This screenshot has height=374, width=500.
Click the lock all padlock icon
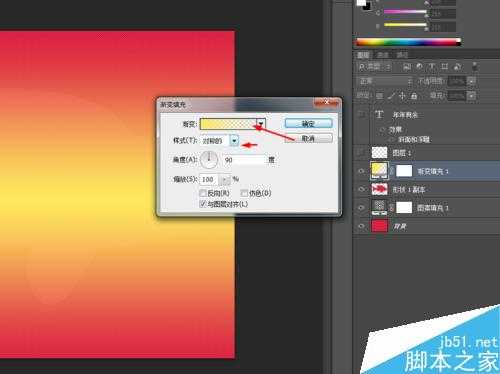click(x=414, y=96)
